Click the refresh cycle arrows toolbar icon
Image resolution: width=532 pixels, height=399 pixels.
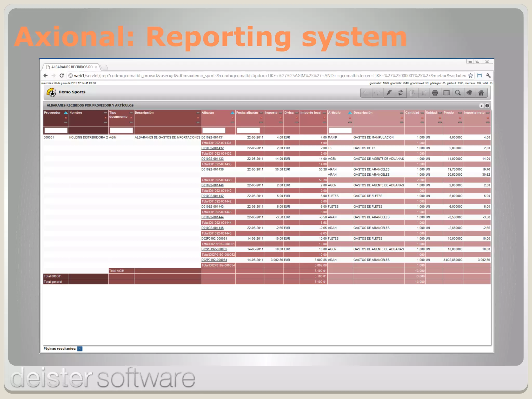click(401, 93)
